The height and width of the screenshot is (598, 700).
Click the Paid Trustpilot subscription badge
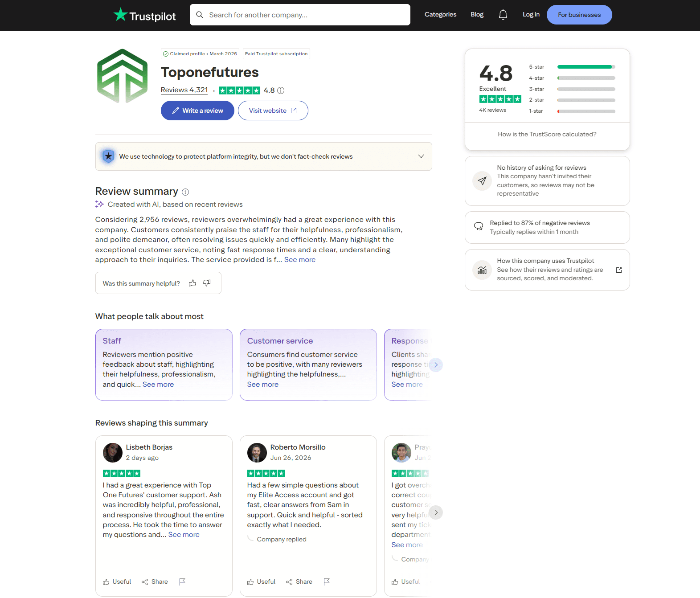pos(276,54)
